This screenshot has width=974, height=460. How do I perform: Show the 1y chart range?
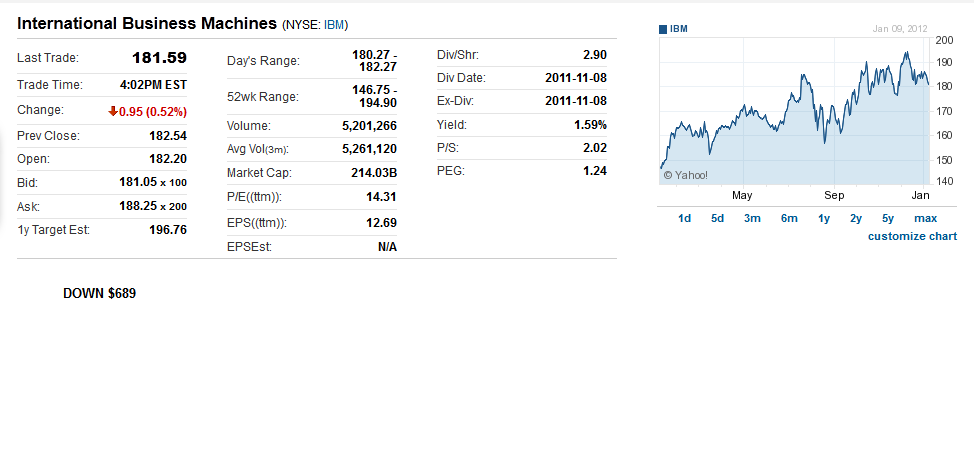[x=824, y=218]
